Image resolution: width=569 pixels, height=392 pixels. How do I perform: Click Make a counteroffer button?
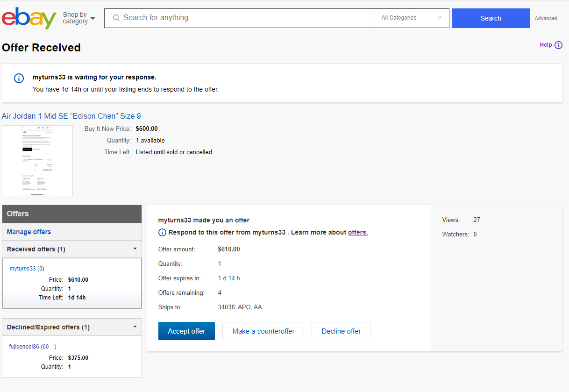click(x=263, y=331)
